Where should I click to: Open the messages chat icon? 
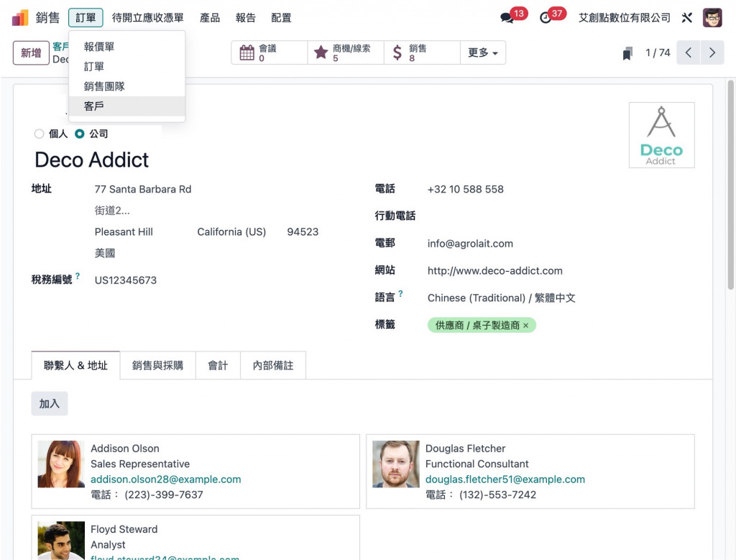507,18
